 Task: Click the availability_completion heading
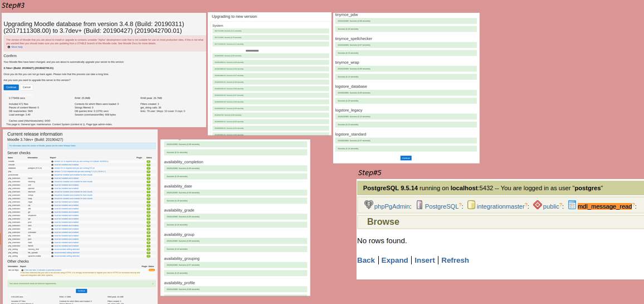point(184,162)
